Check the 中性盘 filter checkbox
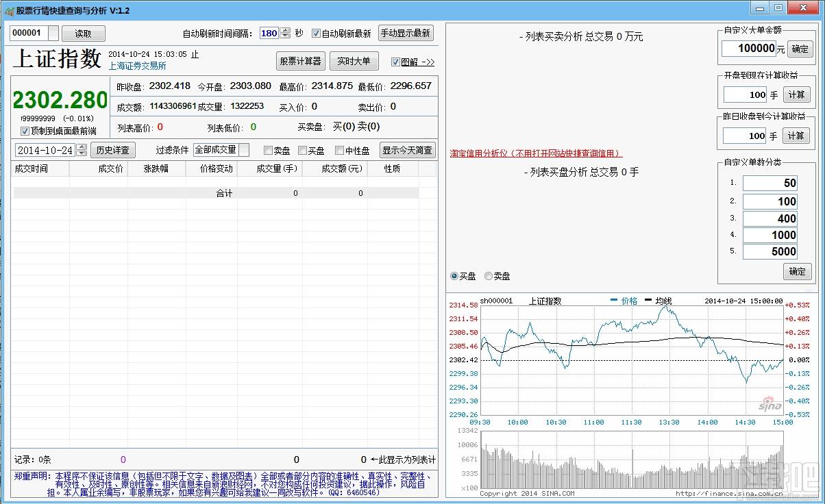Screen dimensions: 825x504 (x=339, y=151)
